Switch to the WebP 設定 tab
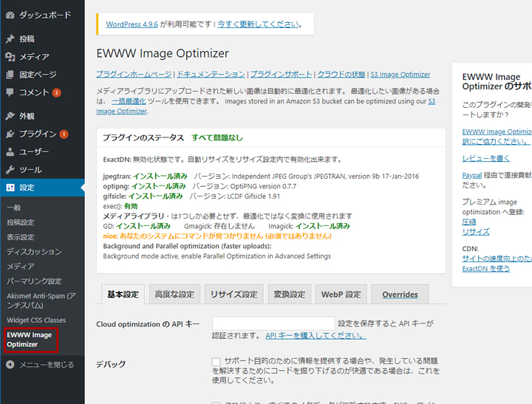Viewport: 532px width, 404px height. (341, 295)
